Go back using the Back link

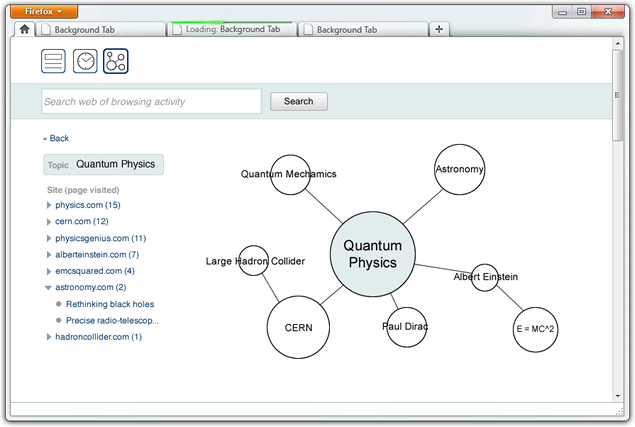(56, 138)
